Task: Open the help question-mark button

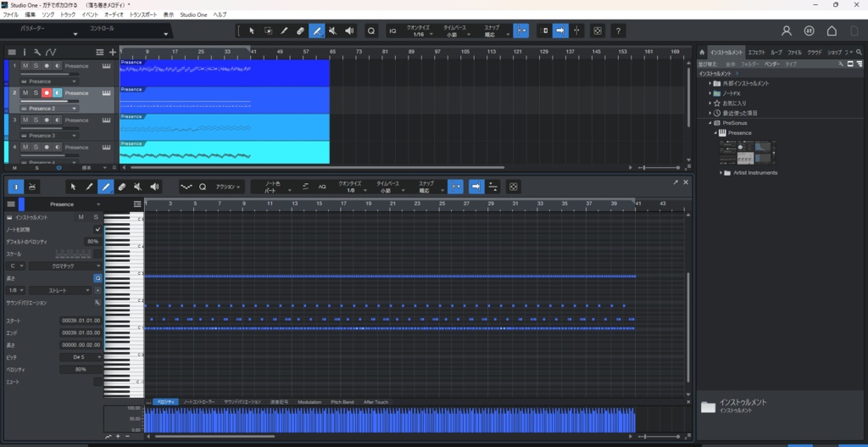Action: (618, 31)
